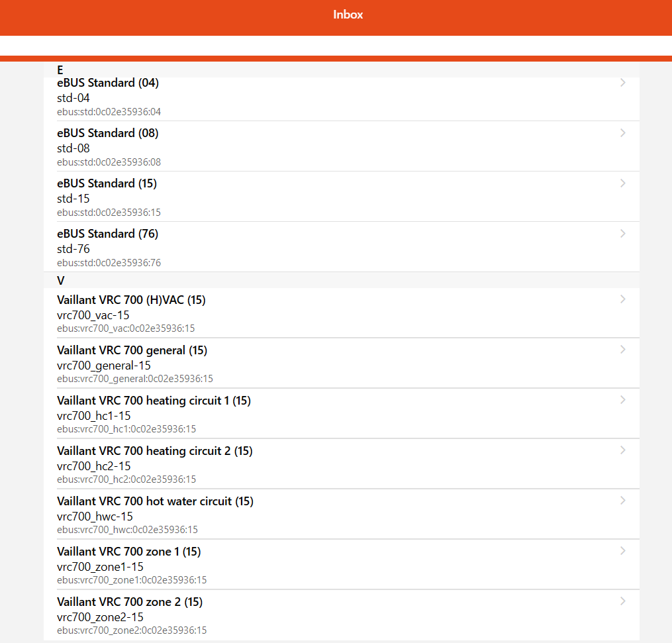This screenshot has width=672, height=643.
Task: Click chevron arrow for eBUS Standard (04)
Action: (x=622, y=83)
